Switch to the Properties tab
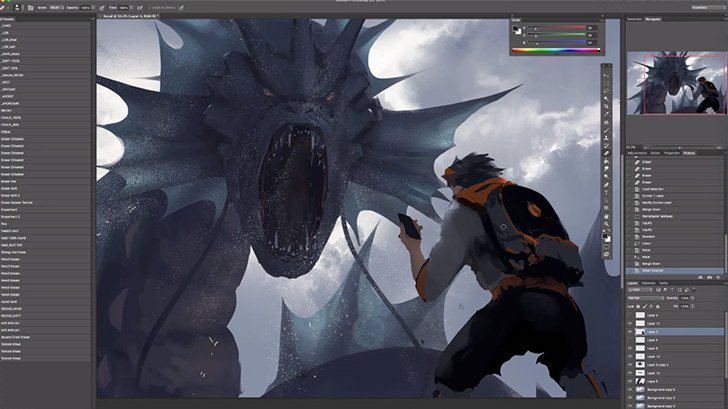 [671, 153]
